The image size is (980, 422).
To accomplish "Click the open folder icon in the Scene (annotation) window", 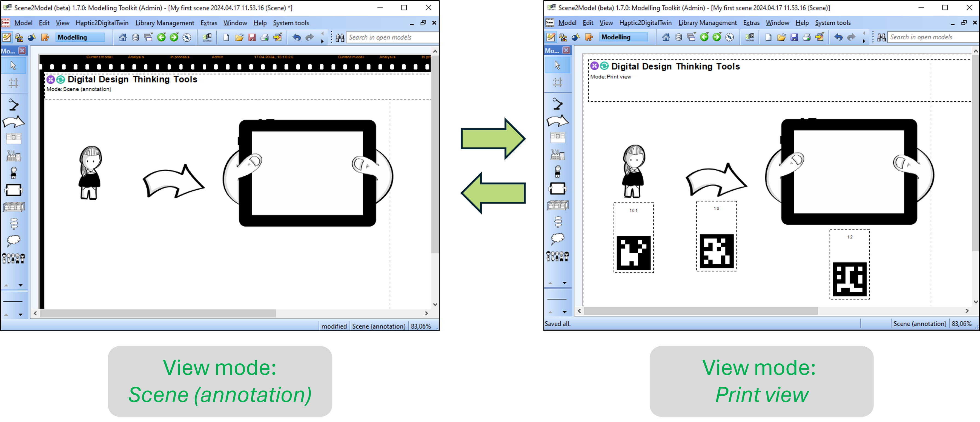I will click(239, 37).
